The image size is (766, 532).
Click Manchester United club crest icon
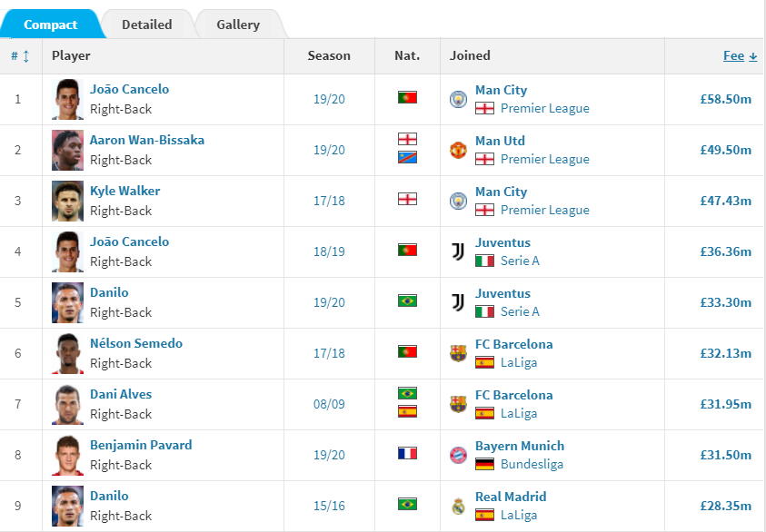tap(458, 150)
